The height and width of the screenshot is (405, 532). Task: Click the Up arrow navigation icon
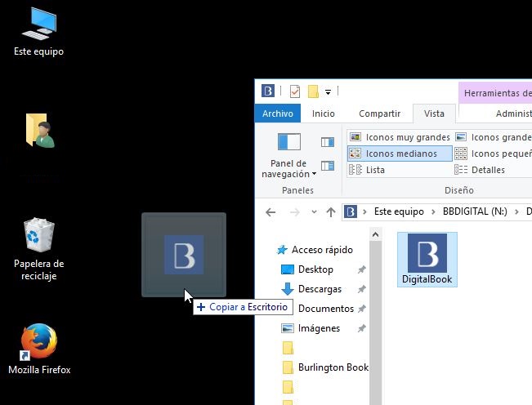(330, 211)
